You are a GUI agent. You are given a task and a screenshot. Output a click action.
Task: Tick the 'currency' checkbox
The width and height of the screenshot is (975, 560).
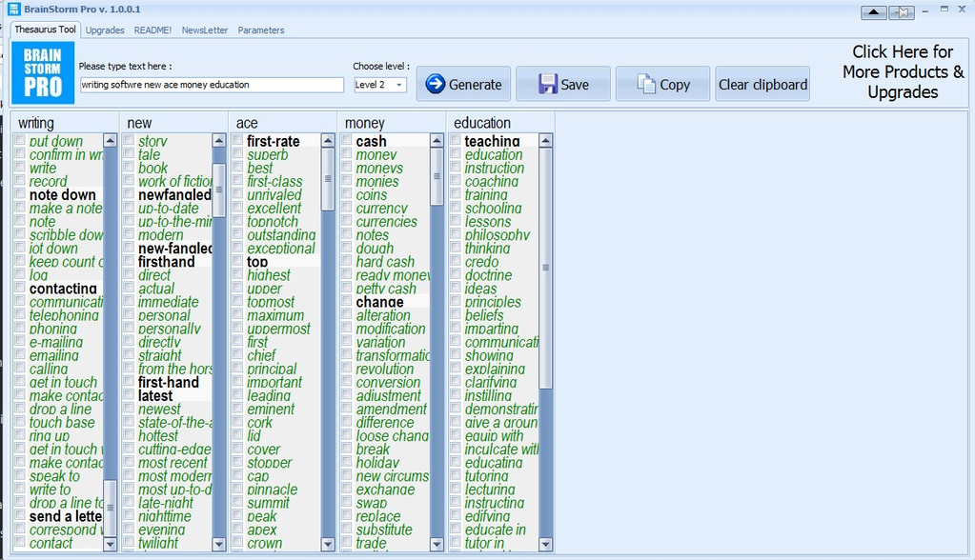click(x=347, y=208)
